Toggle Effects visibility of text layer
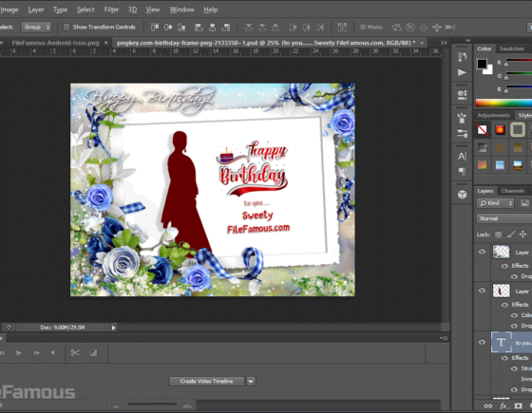 point(504,358)
